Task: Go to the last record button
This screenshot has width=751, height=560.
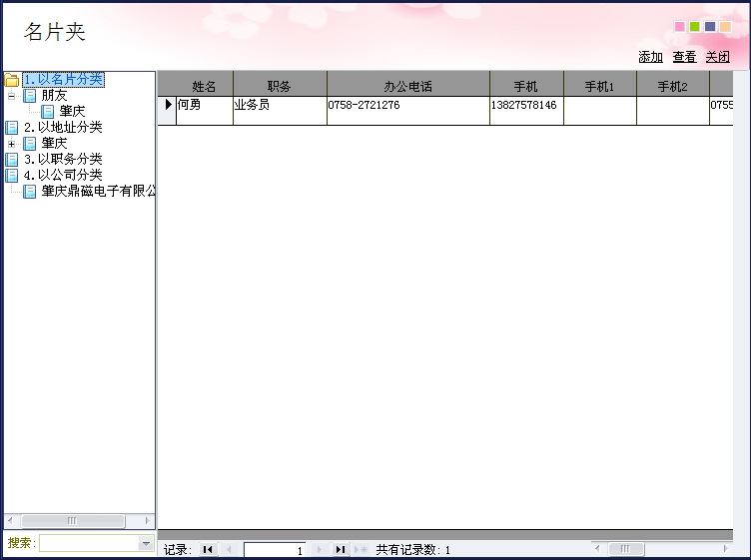Action: pos(341,549)
